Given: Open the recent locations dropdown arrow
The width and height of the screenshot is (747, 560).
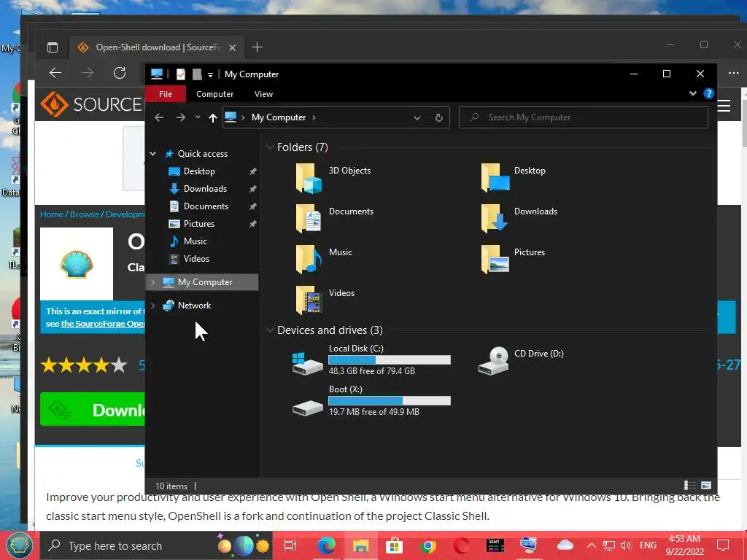Looking at the screenshot, I should tap(198, 117).
